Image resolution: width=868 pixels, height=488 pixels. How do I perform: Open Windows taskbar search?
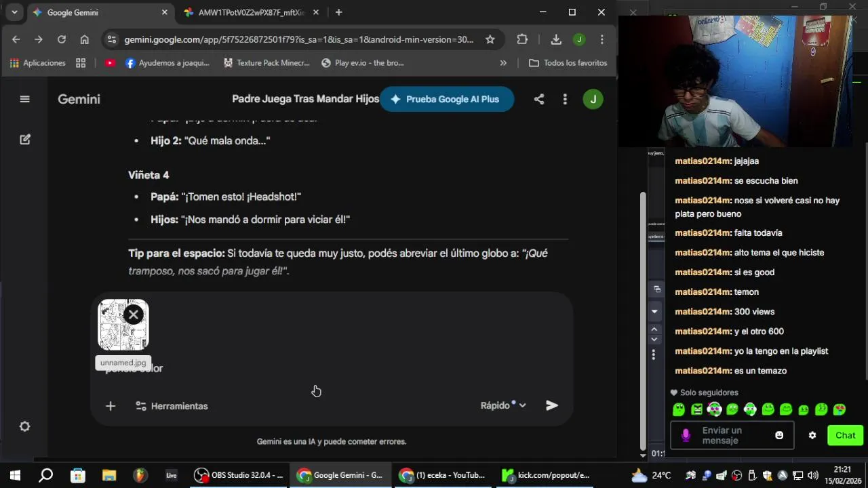pyautogui.click(x=45, y=475)
